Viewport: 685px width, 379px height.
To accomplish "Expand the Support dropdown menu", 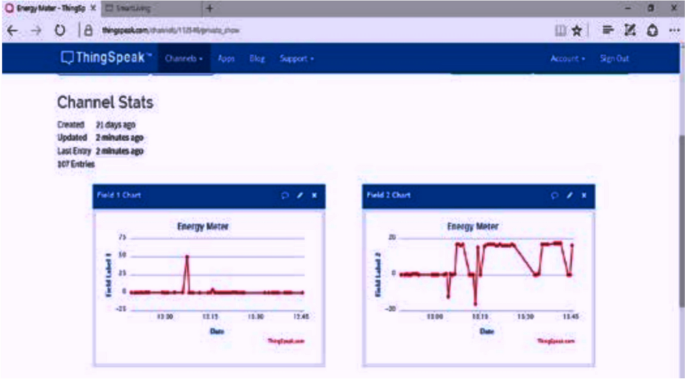I will (x=297, y=59).
